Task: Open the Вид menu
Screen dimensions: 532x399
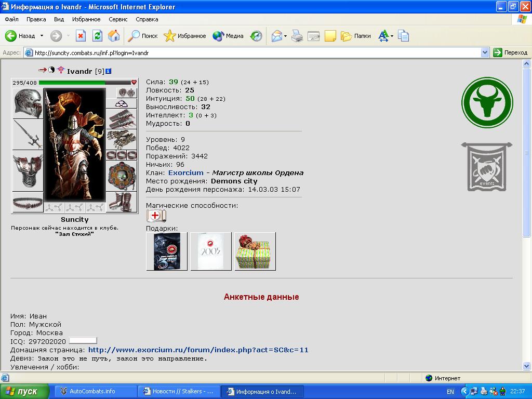Action: tap(59, 19)
